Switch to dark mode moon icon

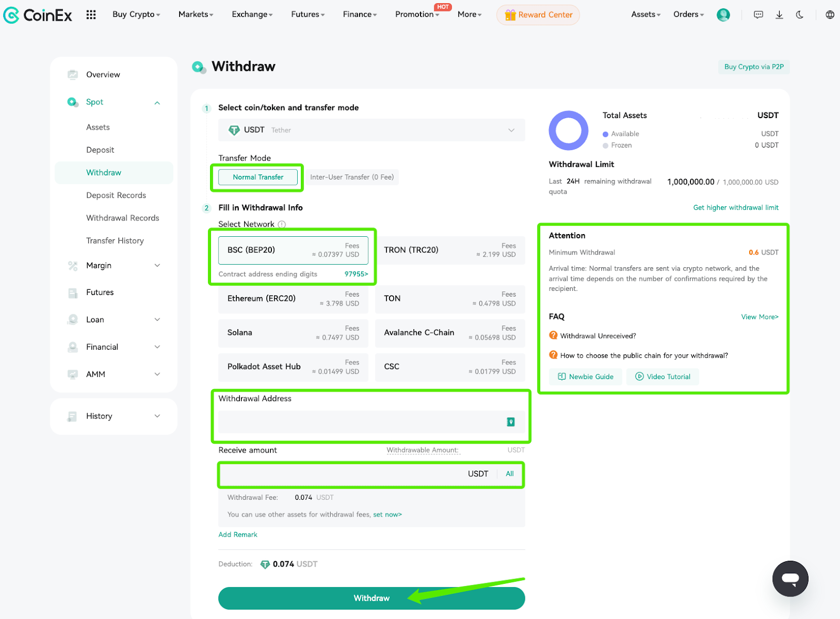(x=800, y=15)
